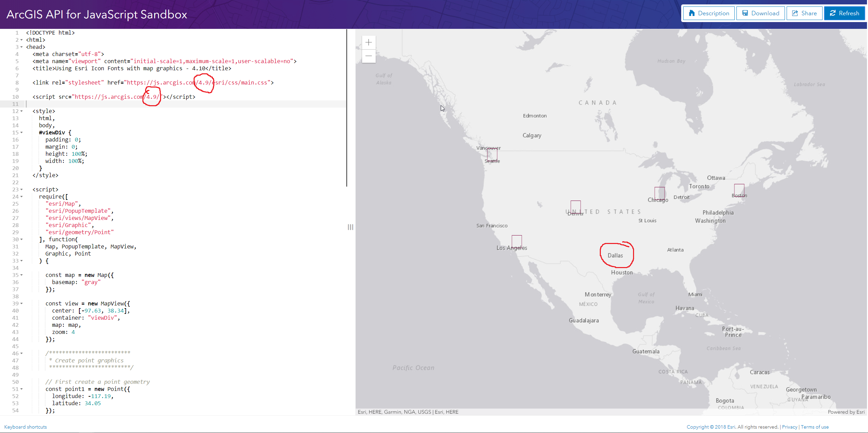Image resolution: width=868 pixels, height=433 pixels.
Task: Click the Dallas label on the map
Action: [x=615, y=256]
